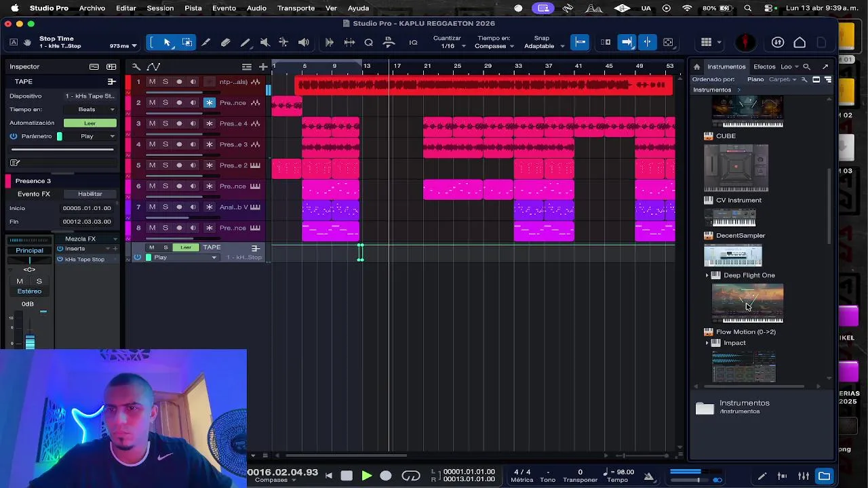The width and height of the screenshot is (868, 488).
Task: Select the Bend tool
Action: [x=283, y=43]
